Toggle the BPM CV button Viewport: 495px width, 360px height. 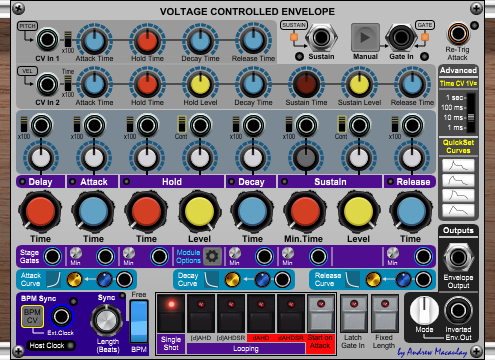click(32, 316)
